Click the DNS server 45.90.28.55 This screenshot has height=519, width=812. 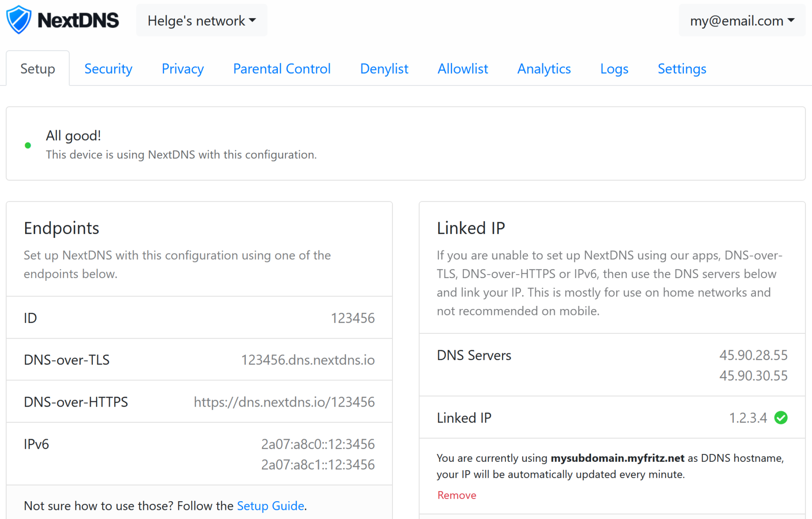coord(753,355)
